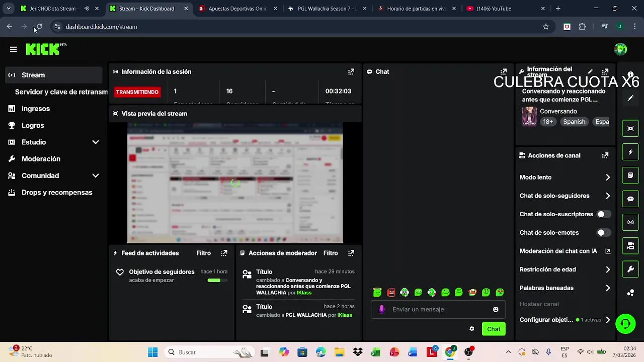Image resolution: width=644 pixels, height=362 pixels.
Task: Open Modo lento options arrow
Action: [608, 177]
